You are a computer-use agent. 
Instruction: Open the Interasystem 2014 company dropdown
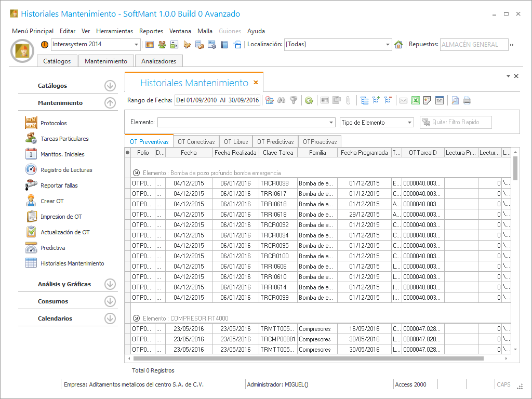(x=137, y=45)
